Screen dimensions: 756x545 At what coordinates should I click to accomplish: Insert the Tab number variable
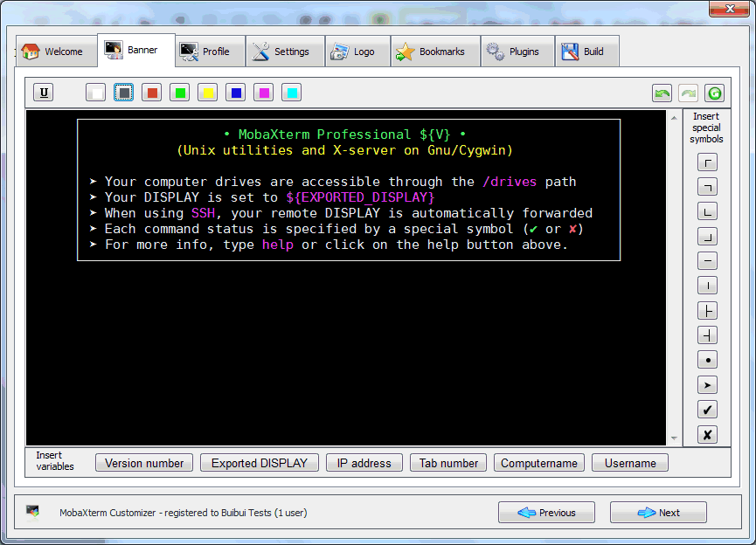[x=448, y=463]
